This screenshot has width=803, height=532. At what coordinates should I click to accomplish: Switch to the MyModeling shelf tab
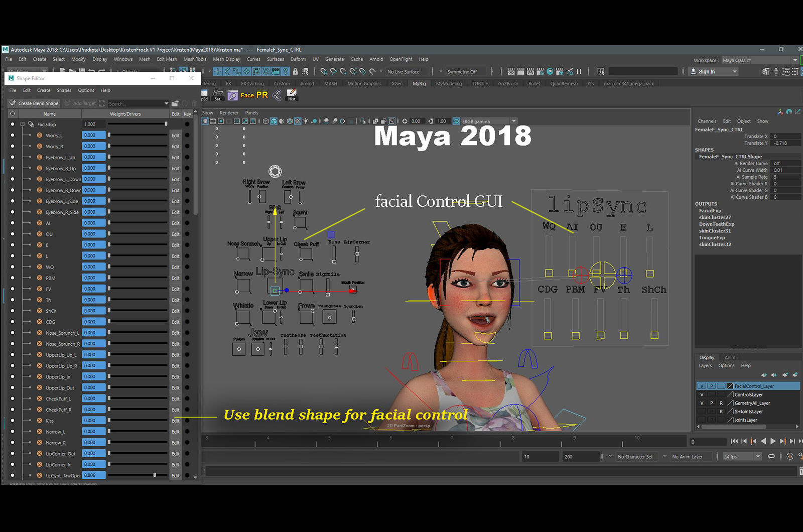coord(449,84)
